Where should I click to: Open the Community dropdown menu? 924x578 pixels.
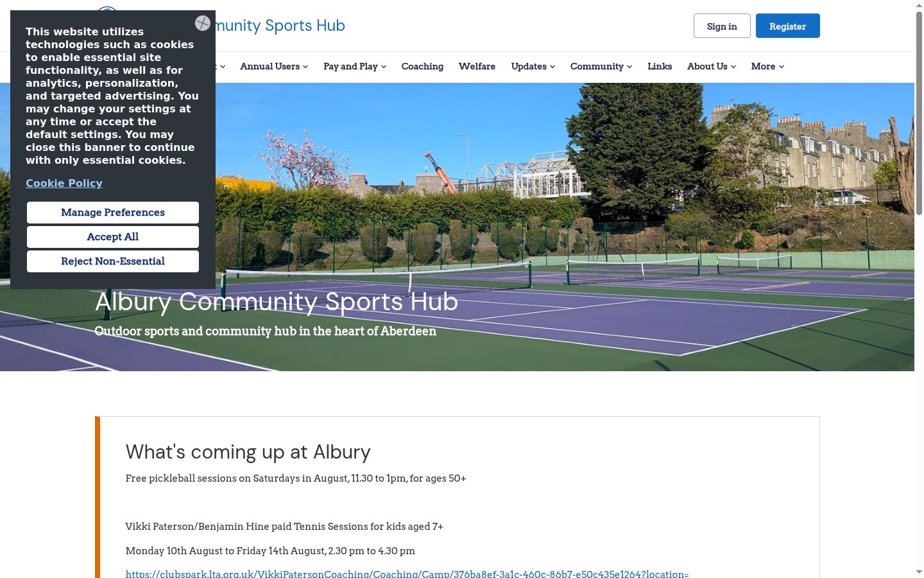601,67
